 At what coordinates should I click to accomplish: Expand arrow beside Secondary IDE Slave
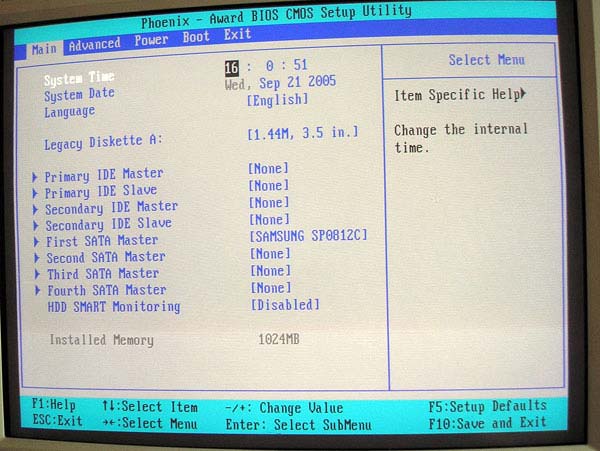click(36, 226)
